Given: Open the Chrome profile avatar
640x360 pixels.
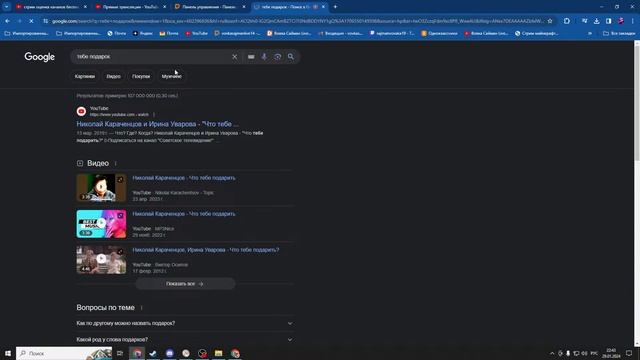Looking at the screenshot, I should (621, 21).
